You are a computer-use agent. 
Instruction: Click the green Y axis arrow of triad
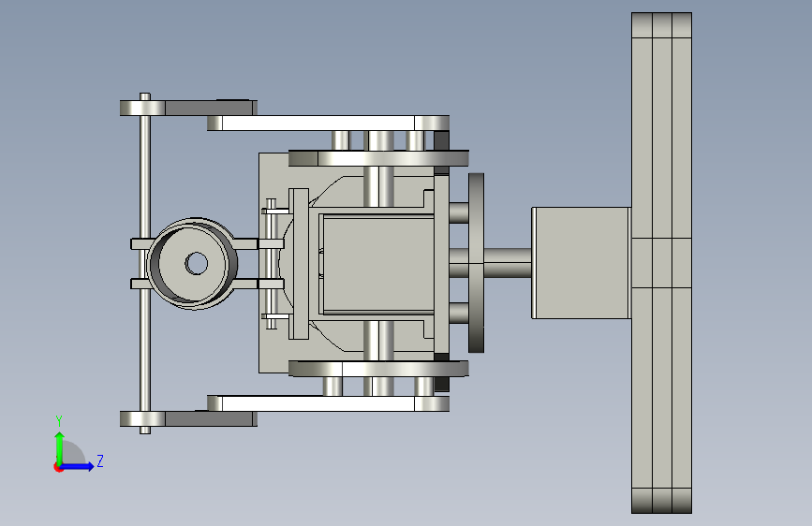point(60,448)
